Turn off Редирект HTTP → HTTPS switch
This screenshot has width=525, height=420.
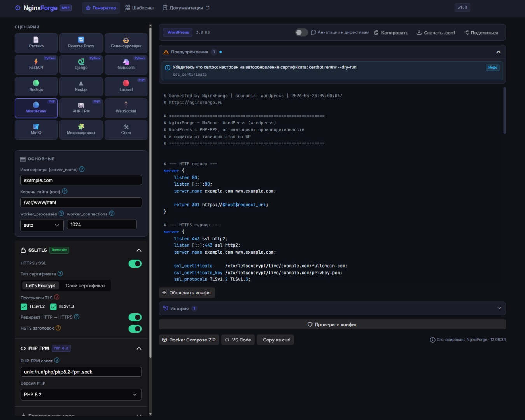coord(135,317)
